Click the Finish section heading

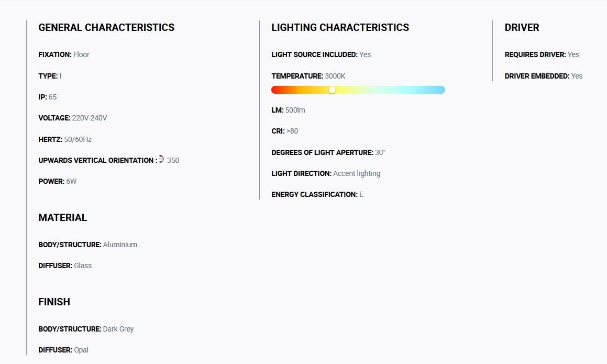(54, 302)
